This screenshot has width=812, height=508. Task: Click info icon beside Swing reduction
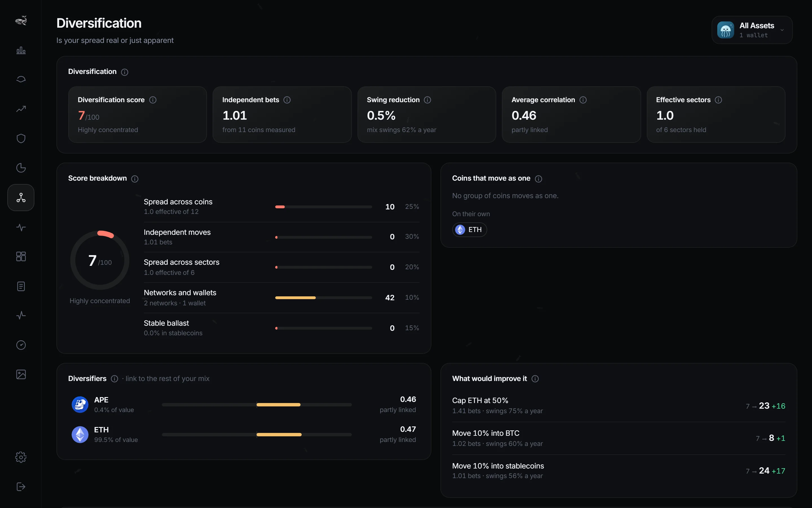[427, 100]
